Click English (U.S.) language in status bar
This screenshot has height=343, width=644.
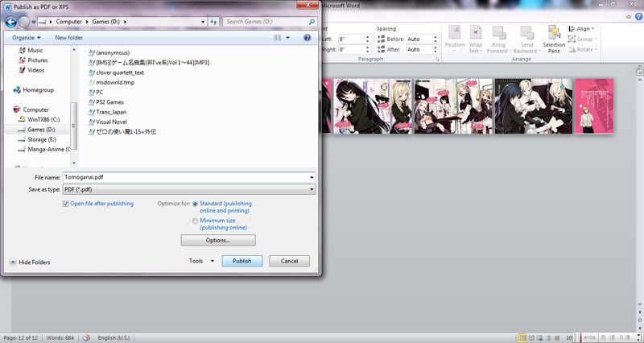[114, 337]
